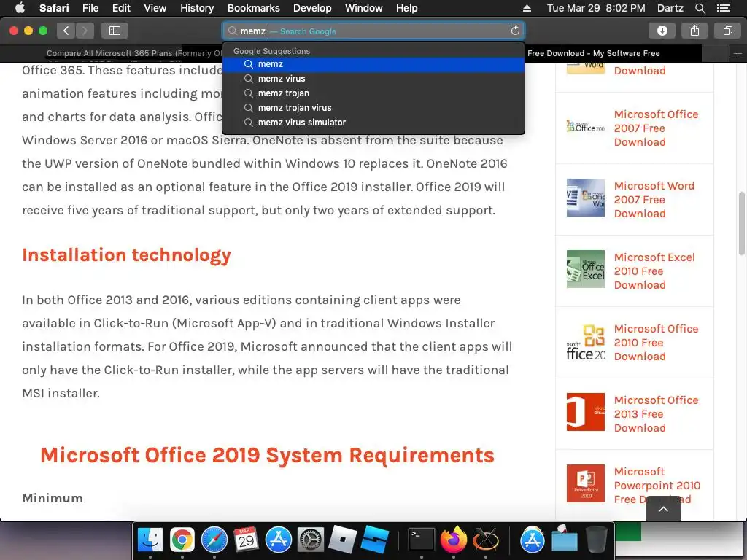Open Spotlight search in menu bar
747x560 pixels.
[x=700, y=8]
